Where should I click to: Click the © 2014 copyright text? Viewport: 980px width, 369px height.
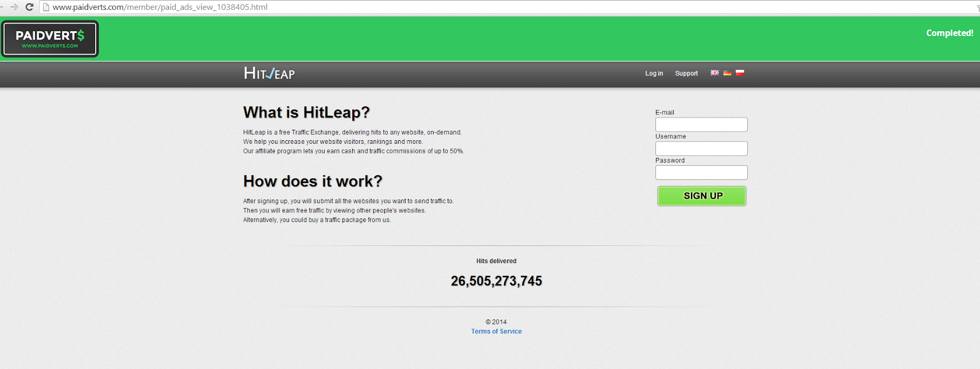click(496, 322)
